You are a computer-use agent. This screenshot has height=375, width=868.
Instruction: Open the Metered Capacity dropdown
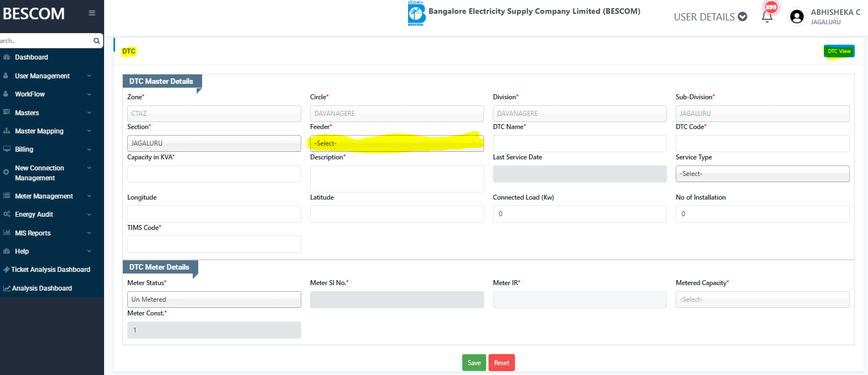(763, 299)
